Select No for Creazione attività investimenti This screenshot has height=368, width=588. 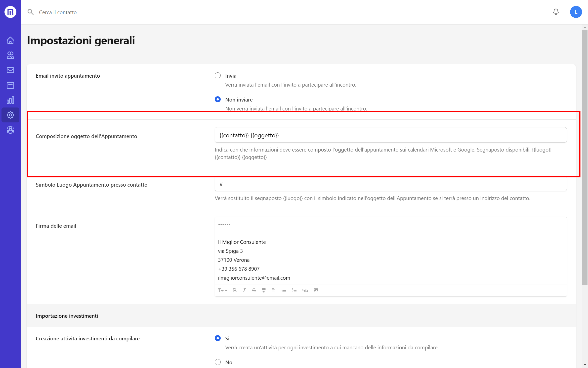point(218,362)
